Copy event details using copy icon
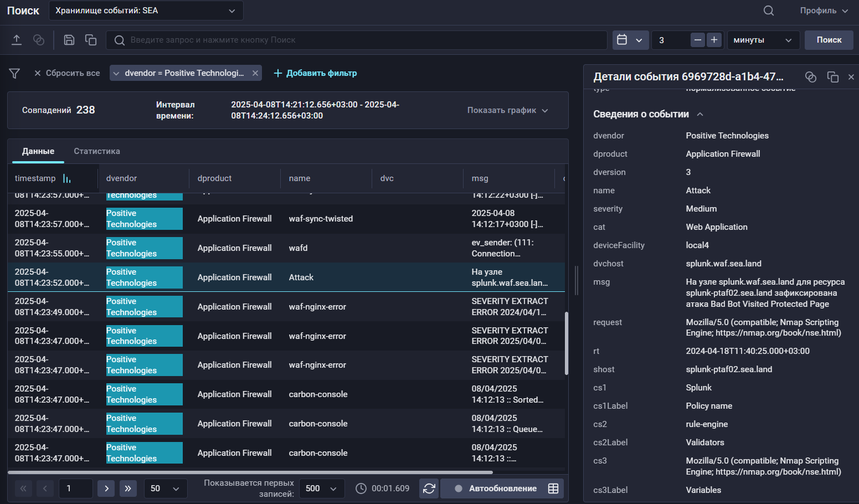Viewport: 859px width, 504px height. pyautogui.click(x=832, y=77)
